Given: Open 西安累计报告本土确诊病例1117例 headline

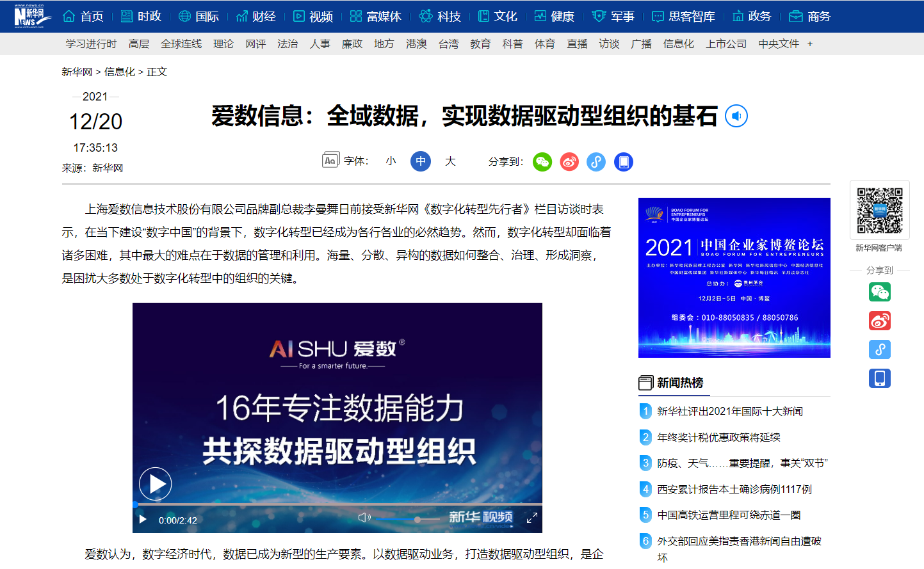Looking at the screenshot, I should [x=734, y=490].
